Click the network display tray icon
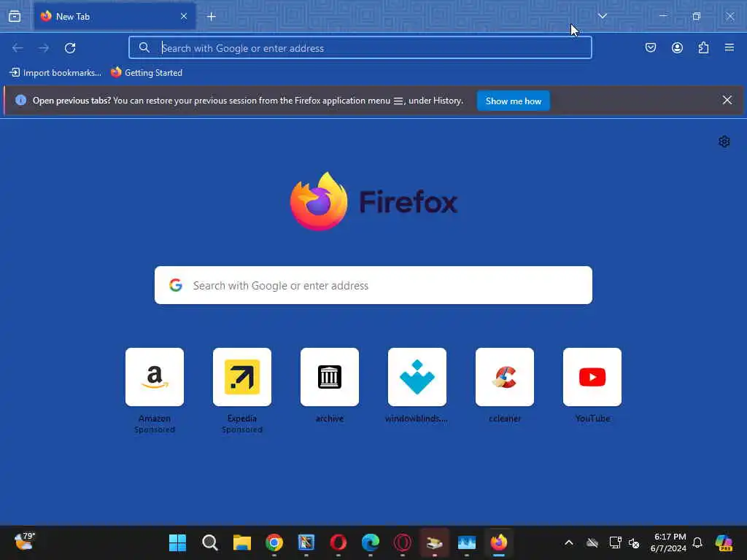Image resolution: width=747 pixels, height=560 pixels. point(615,542)
